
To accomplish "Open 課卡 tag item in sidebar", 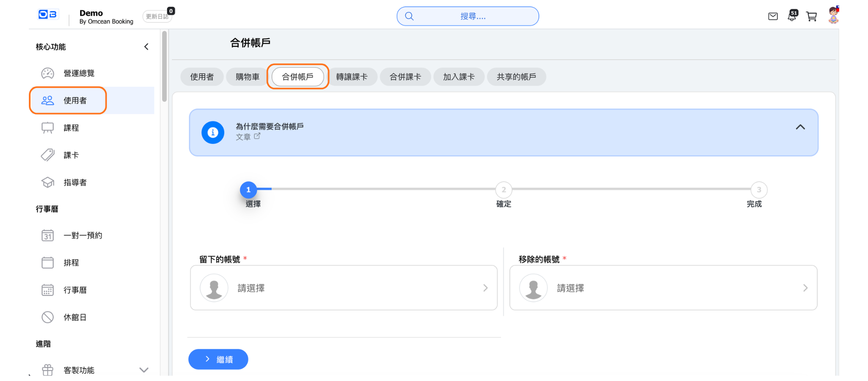I will click(71, 155).
